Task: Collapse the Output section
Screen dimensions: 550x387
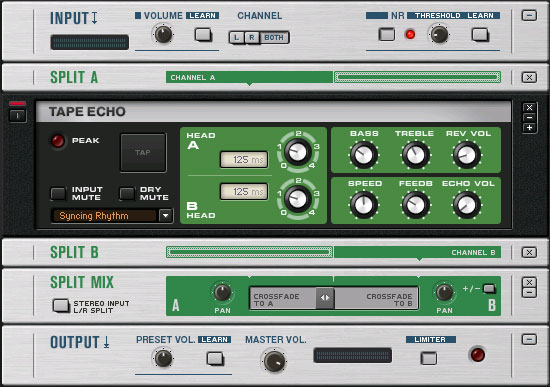Action: pos(529,339)
